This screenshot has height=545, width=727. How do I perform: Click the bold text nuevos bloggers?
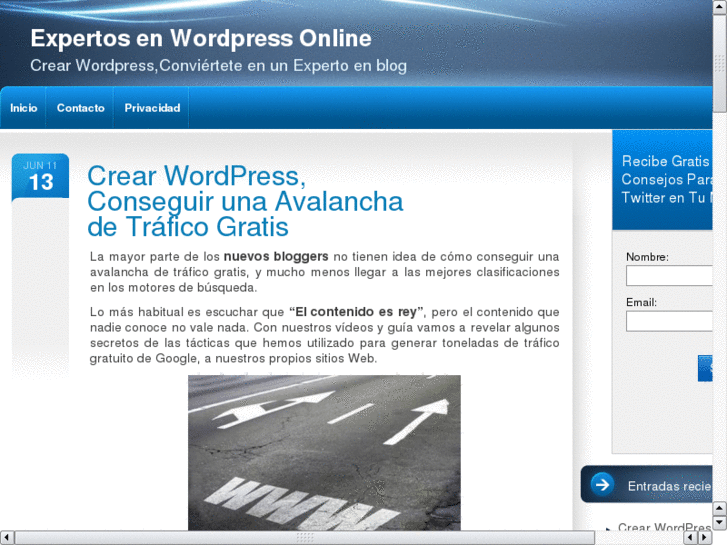(276, 256)
